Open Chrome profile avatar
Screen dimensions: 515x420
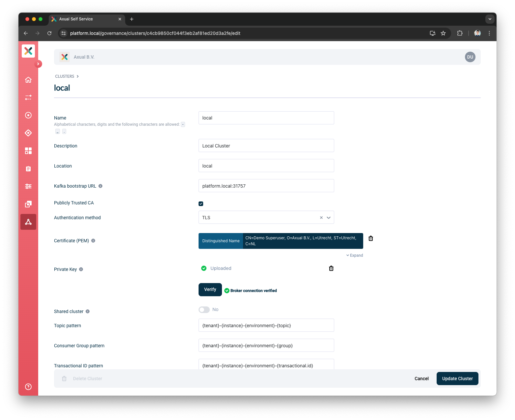pos(477,33)
